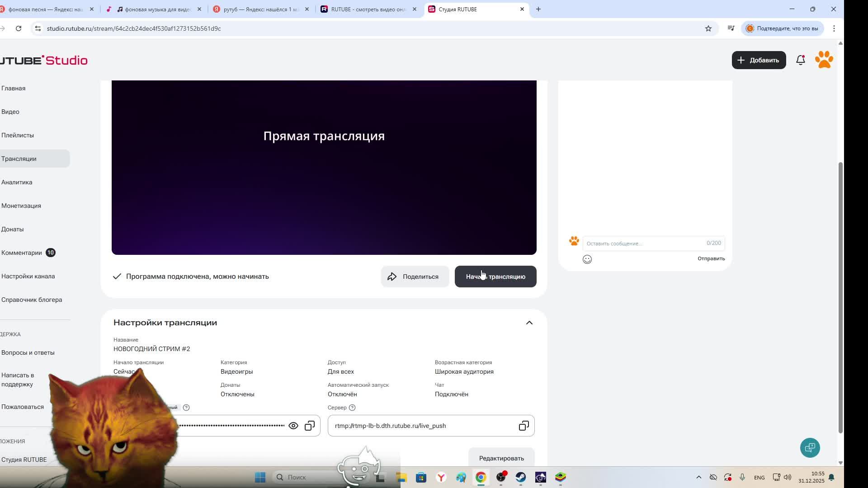This screenshot has height=488, width=868.
Task: Copy the stream key
Action: pyautogui.click(x=310, y=426)
